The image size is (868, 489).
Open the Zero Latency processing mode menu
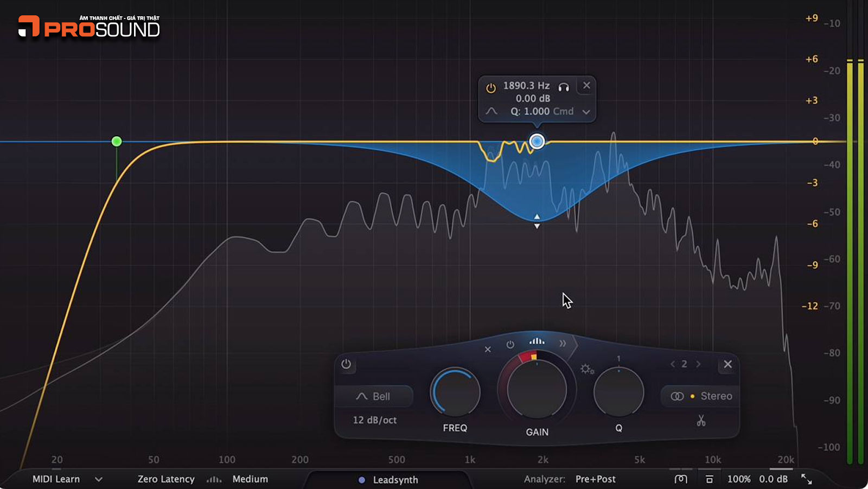[x=165, y=479]
